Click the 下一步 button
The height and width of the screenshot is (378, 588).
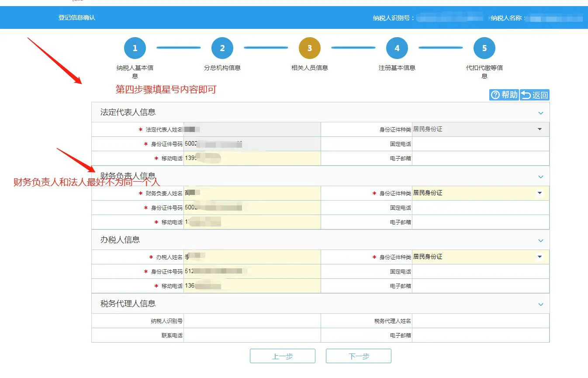[x=358, y=356]
